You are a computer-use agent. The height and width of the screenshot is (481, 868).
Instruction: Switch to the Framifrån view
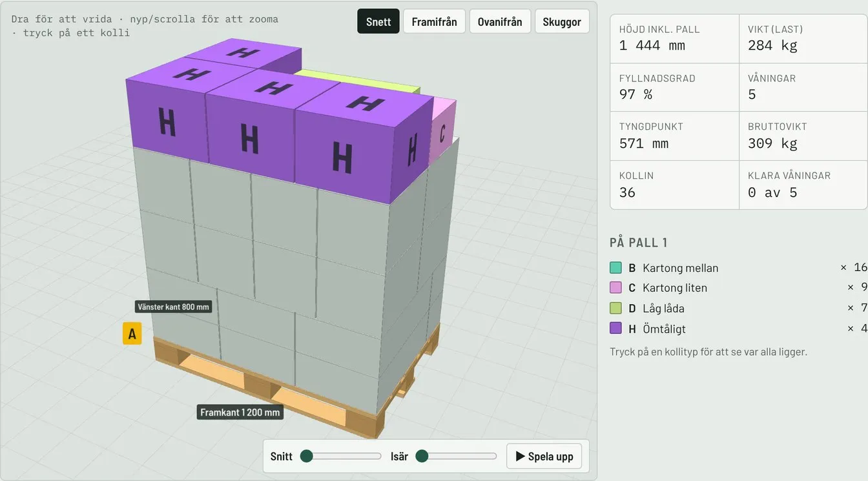click(x=435, y=21)
